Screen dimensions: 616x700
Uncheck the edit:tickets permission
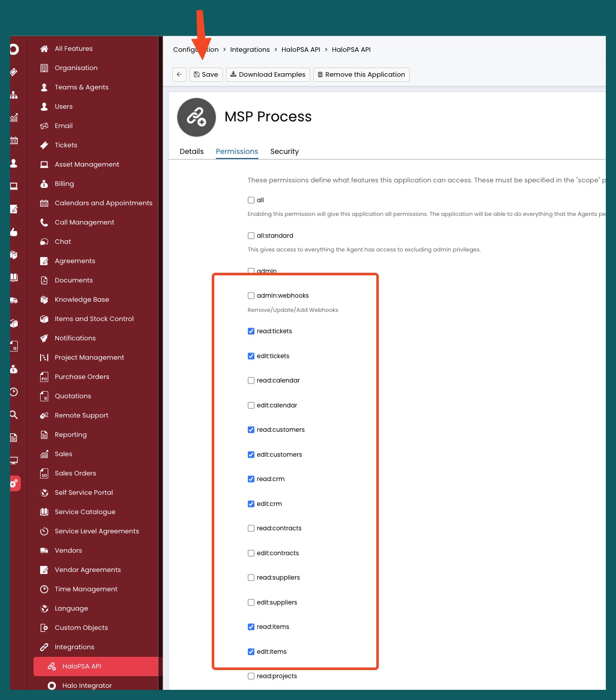pyautogui.click(x=251, y=356)
